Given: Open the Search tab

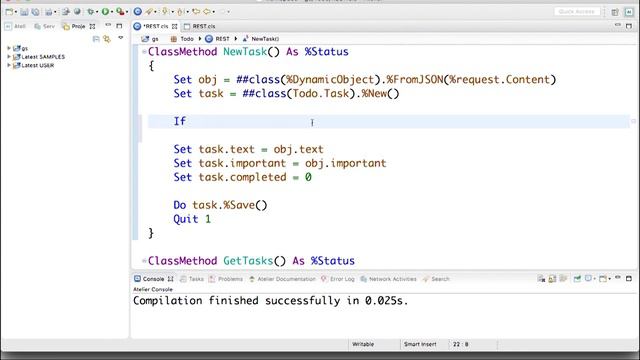Looking at the screenshot, I should [x=436, y=279].
